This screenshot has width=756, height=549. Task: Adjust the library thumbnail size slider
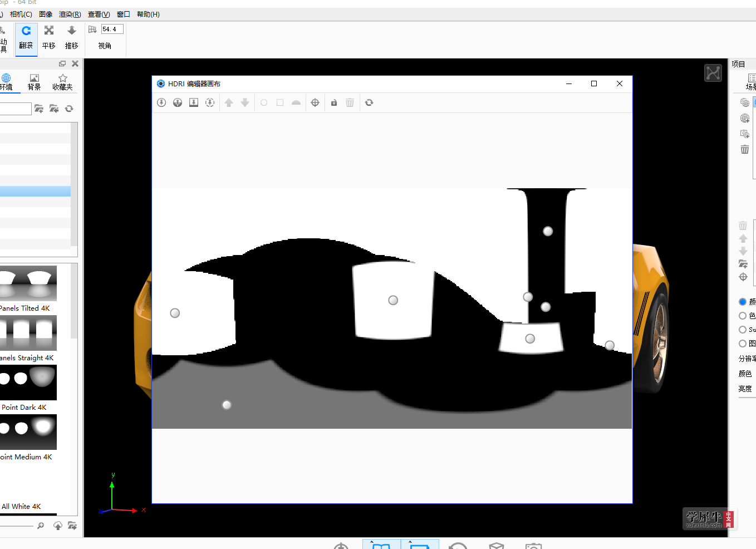tap(17, 526)
